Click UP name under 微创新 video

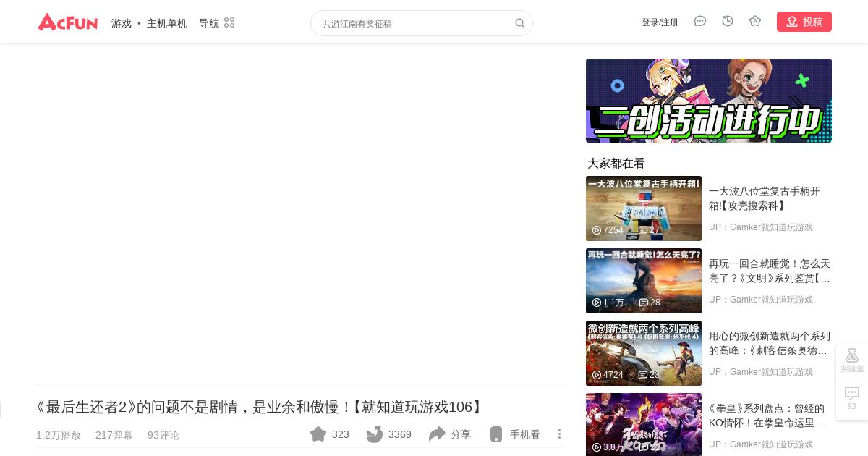(x=761, y=372)
